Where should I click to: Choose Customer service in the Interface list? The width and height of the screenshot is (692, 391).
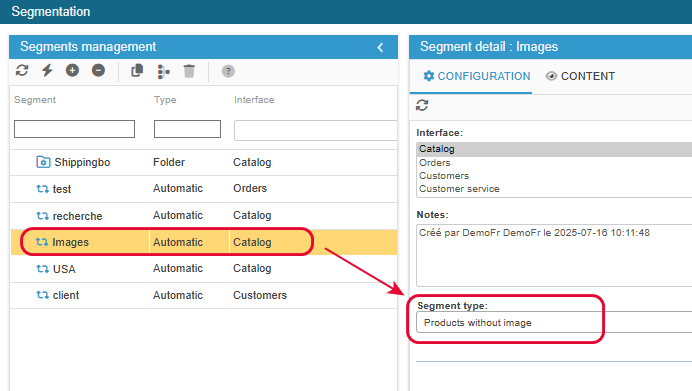click(x=554, y=189)
